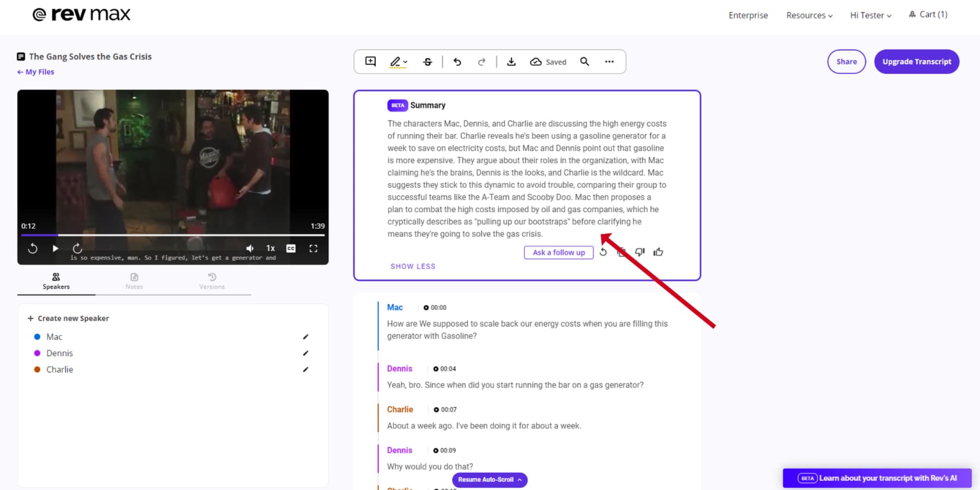Open the download transcript option

tap(511, 62)
